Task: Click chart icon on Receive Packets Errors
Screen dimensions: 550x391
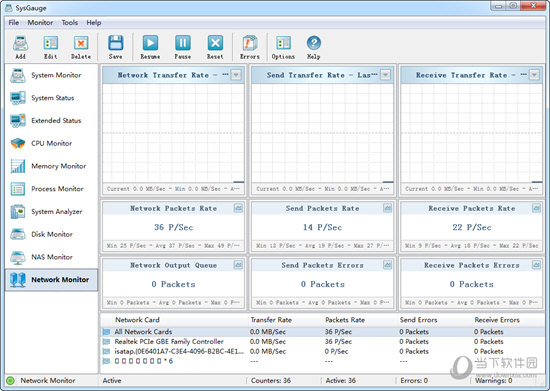Action: [x=537, y=265]
